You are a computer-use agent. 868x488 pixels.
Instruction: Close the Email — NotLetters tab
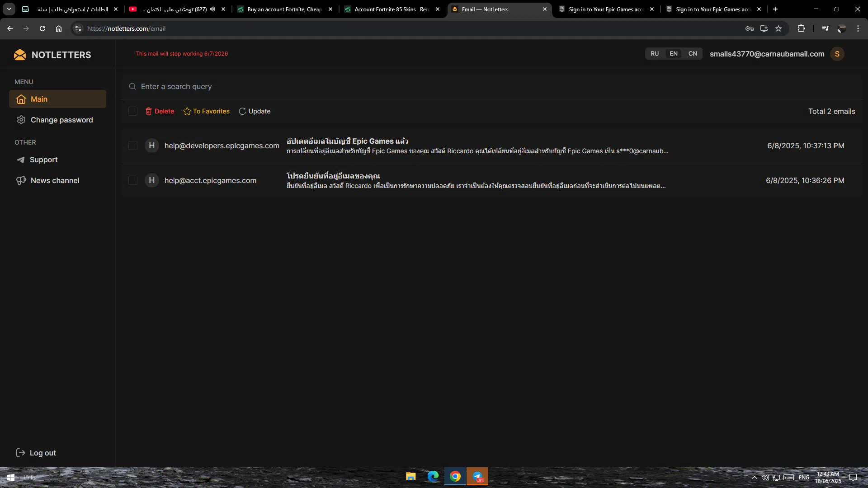pyautogui.click(x=545, y=9)
